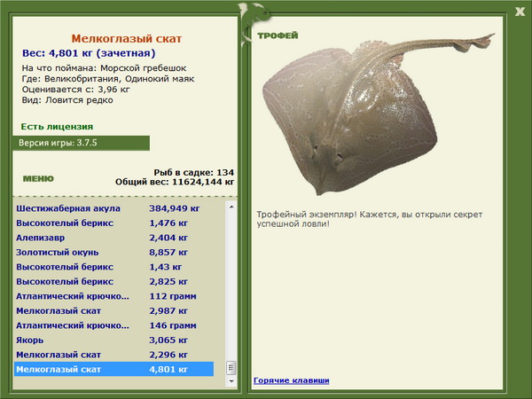Click the scroll up arrow of the fish list
Viewport: 532px width, 399px height.
pos(231,207)
